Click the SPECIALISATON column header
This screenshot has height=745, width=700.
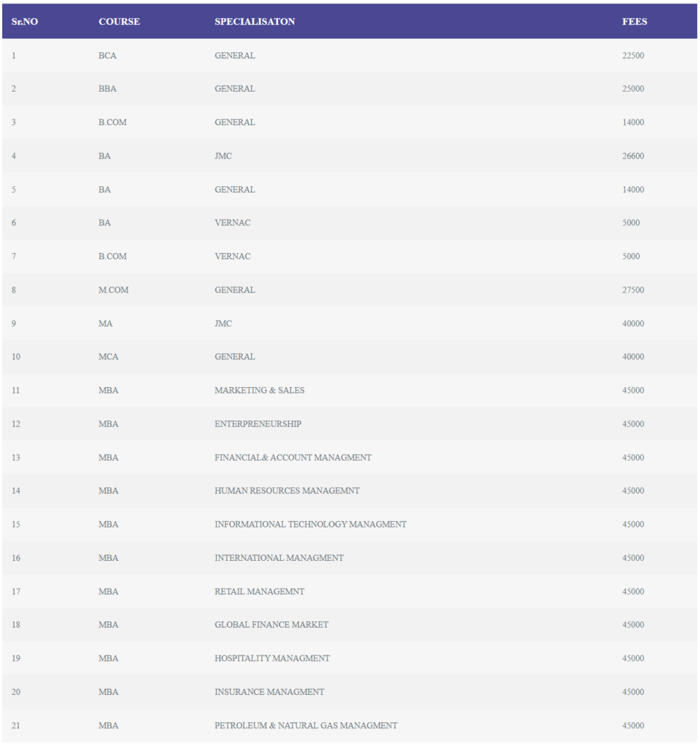(255, 21)
